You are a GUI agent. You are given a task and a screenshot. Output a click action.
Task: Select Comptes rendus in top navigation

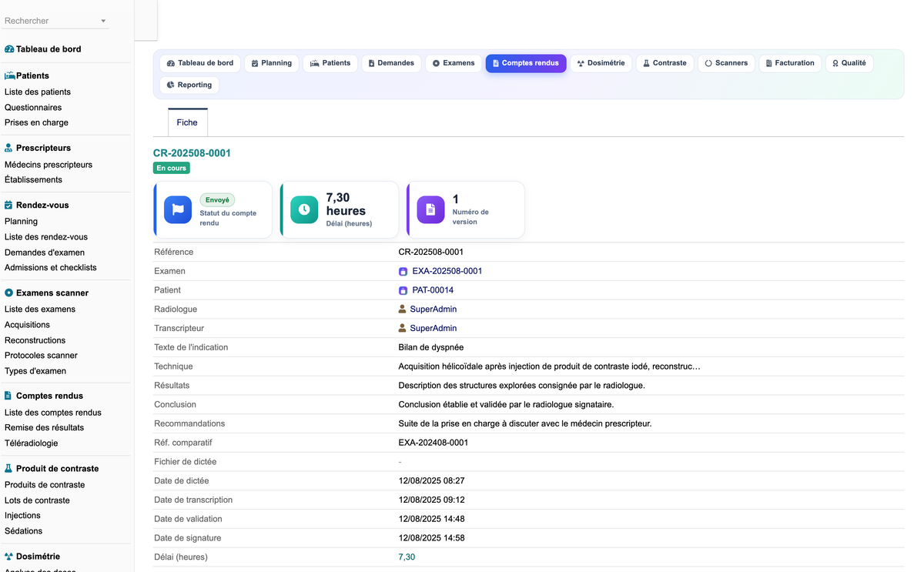click(x=526, y=63)
